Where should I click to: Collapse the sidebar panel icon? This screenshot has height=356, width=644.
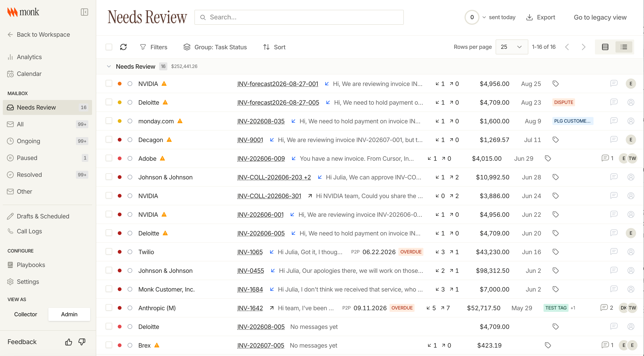pos(85,12)
